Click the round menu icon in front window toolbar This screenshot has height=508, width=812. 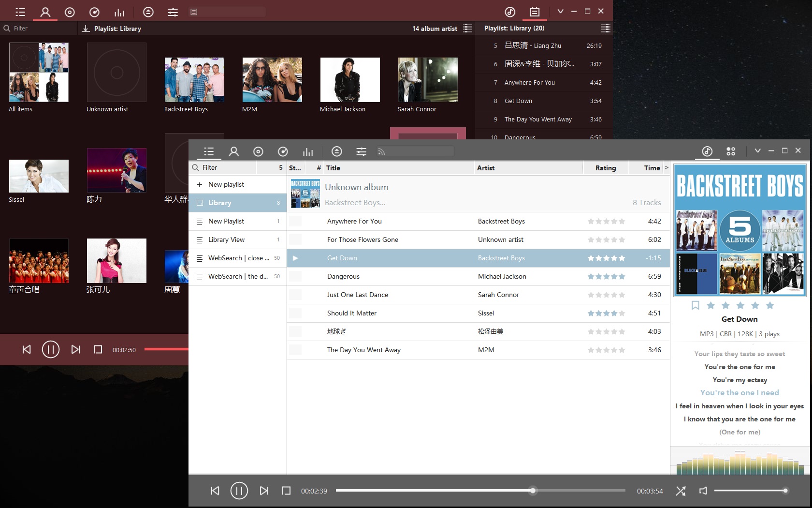click(337, 151)
